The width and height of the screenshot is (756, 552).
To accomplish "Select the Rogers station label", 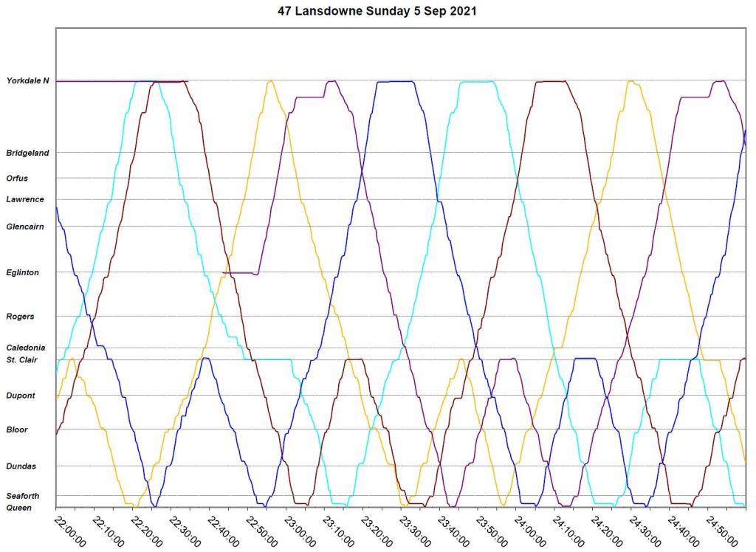I will click(x=20, y=317).
